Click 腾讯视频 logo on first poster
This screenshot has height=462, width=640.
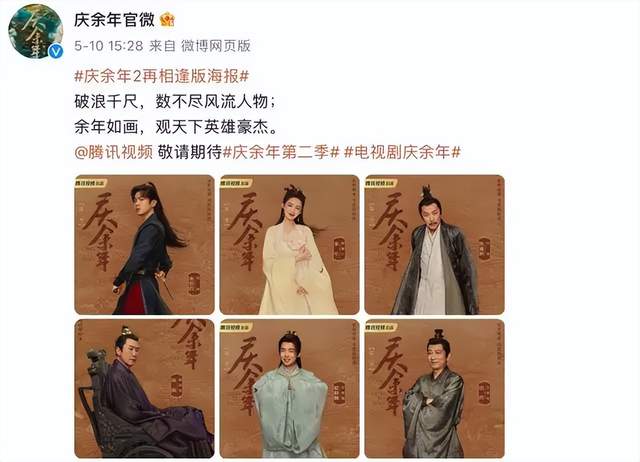click(x=91, y=183)
